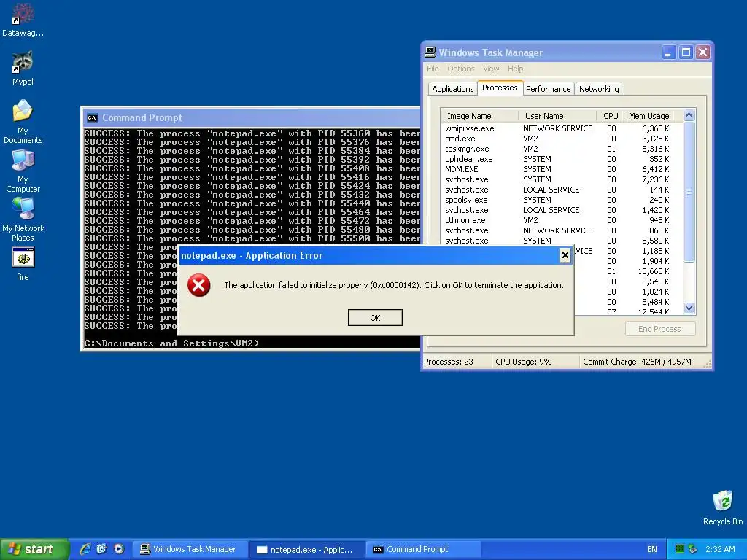Click EN language bar indicator

(651, 549)
